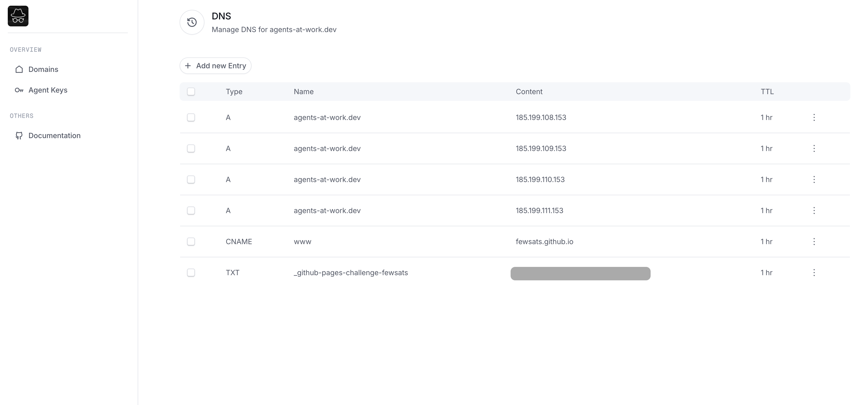
Task: Click the Agent Keys key icon
Action: pyautogui.click(x=19, y=90)
